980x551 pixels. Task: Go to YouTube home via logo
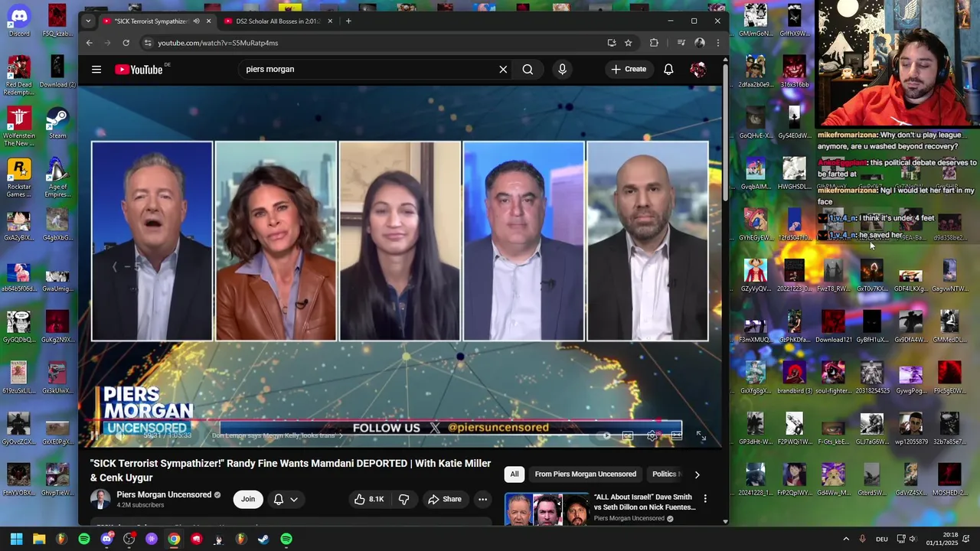click(x=139, y=70)
